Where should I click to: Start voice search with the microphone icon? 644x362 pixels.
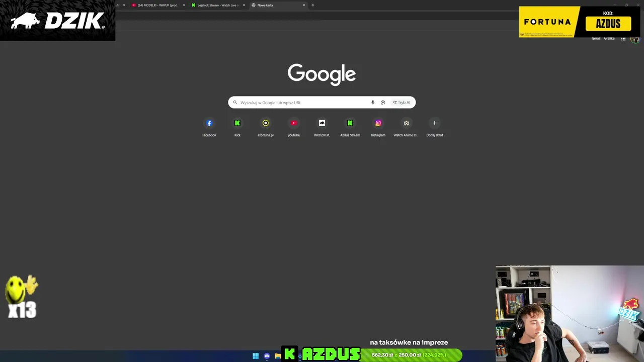373,103
